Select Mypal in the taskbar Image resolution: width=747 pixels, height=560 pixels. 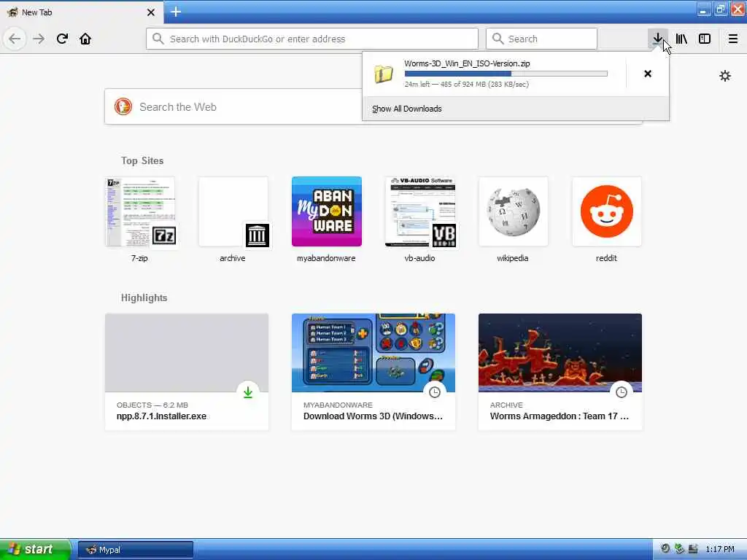[x=135, y=550]
